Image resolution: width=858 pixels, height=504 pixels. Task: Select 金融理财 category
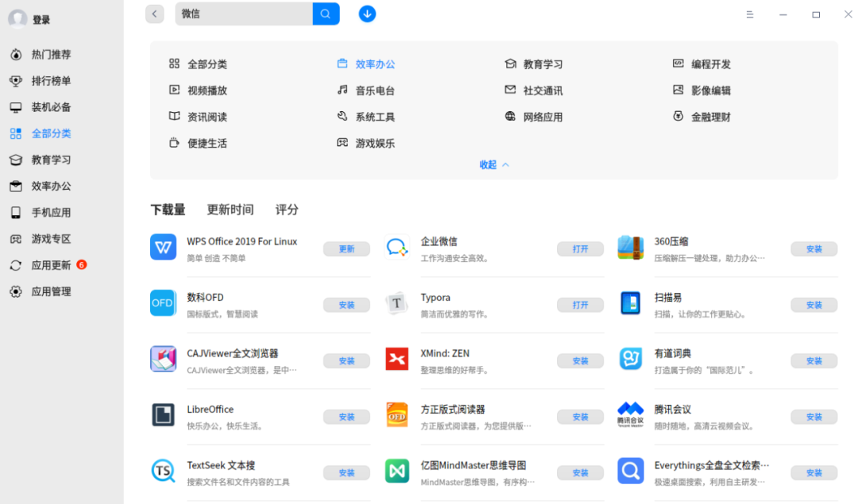coord(701,117)
